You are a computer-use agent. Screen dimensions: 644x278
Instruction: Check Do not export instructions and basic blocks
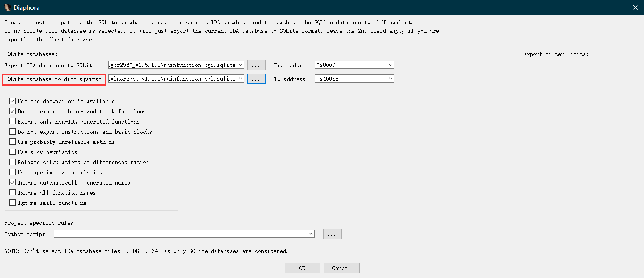point(13,131)
